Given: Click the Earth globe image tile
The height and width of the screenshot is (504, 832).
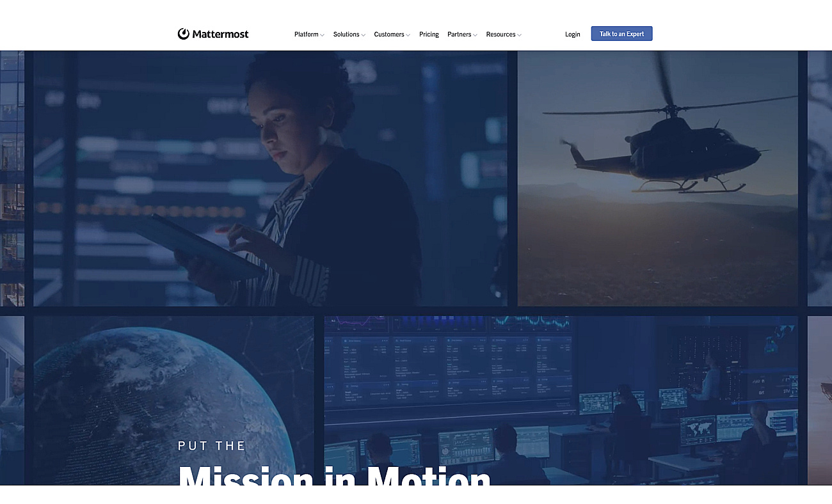Looking at the screenshot, I should tap(173, 400).
